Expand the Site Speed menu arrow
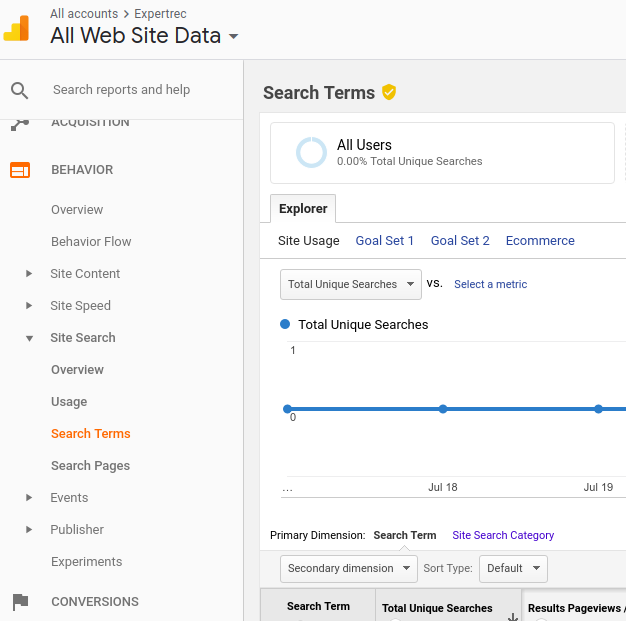This screenshot has height=621, width=626. pyautogui.click(x=29, y=306)
